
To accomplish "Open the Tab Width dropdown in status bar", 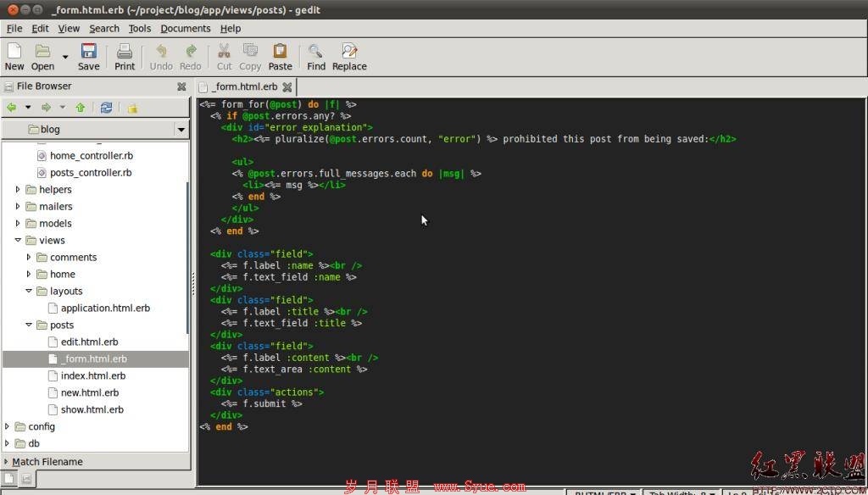I will coord(682,492).
